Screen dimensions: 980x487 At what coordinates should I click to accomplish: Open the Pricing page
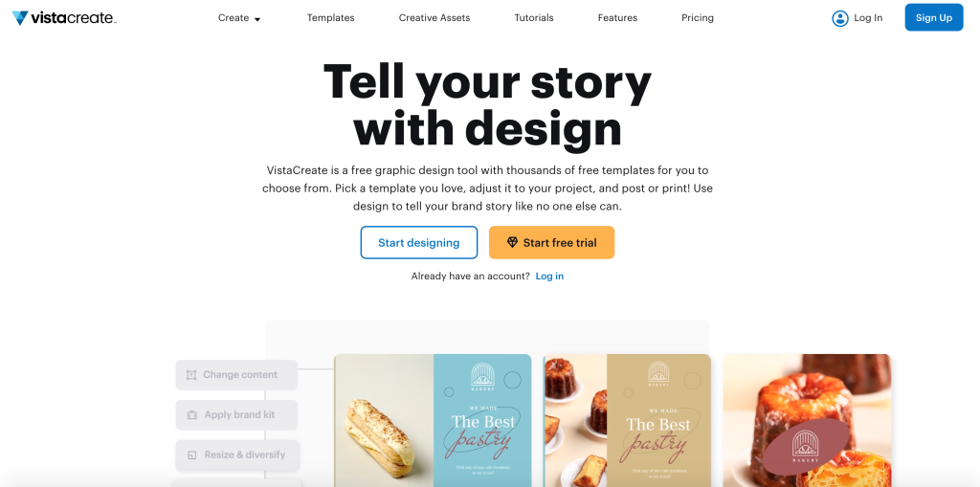coord(698,18)
